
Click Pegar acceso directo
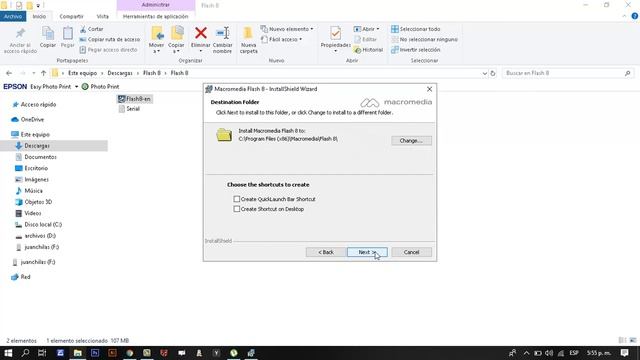point(109,49)
